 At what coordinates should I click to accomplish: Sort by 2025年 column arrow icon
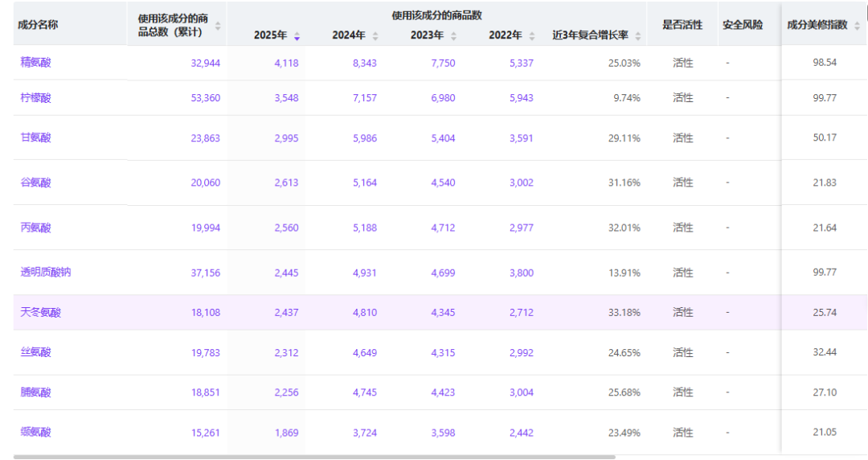pos(297,36)
